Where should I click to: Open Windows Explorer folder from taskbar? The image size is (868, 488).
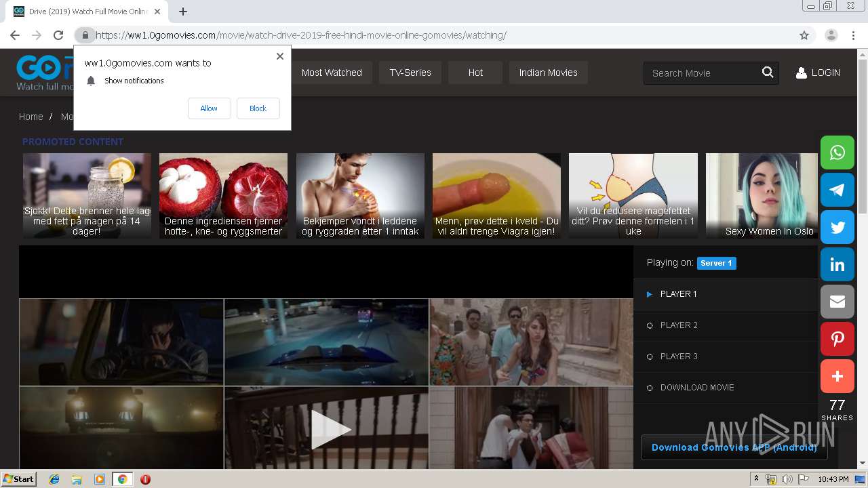77,479
